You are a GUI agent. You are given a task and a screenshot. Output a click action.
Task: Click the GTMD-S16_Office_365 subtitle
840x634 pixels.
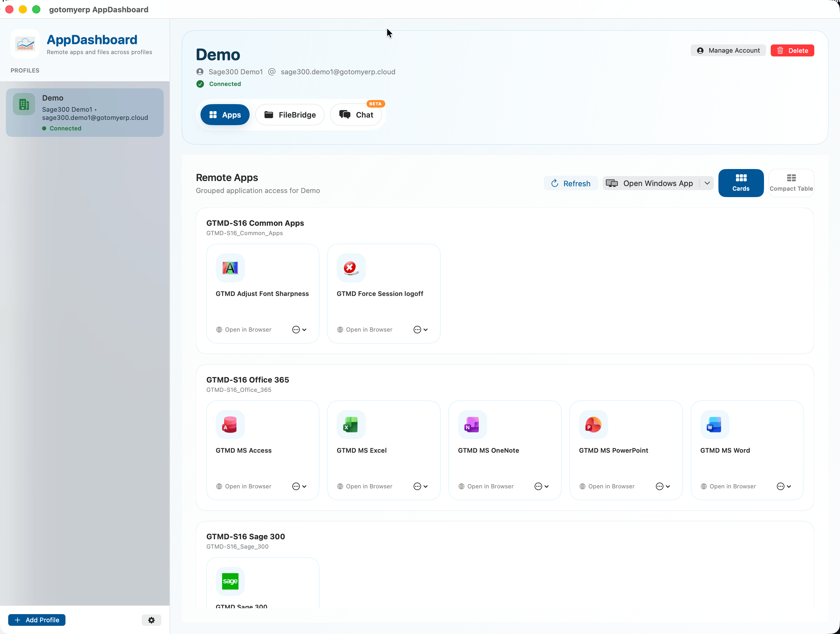[x=239, y=390]
